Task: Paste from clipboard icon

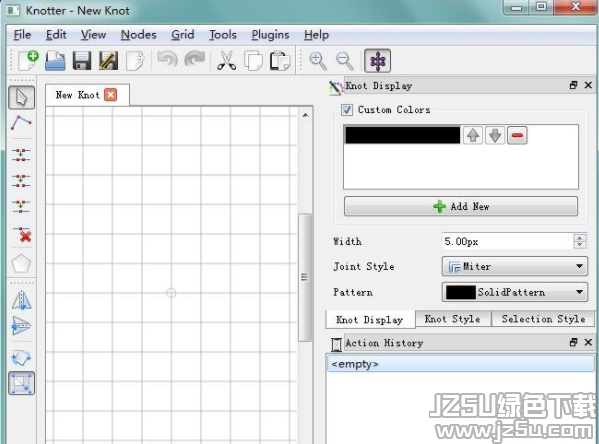Action: click(280, 60)
